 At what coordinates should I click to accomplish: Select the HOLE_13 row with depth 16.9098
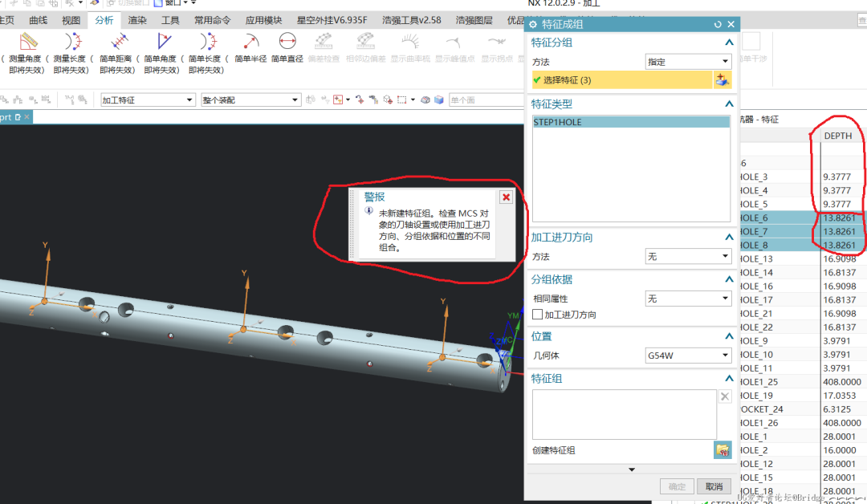[x=803, y=258]
